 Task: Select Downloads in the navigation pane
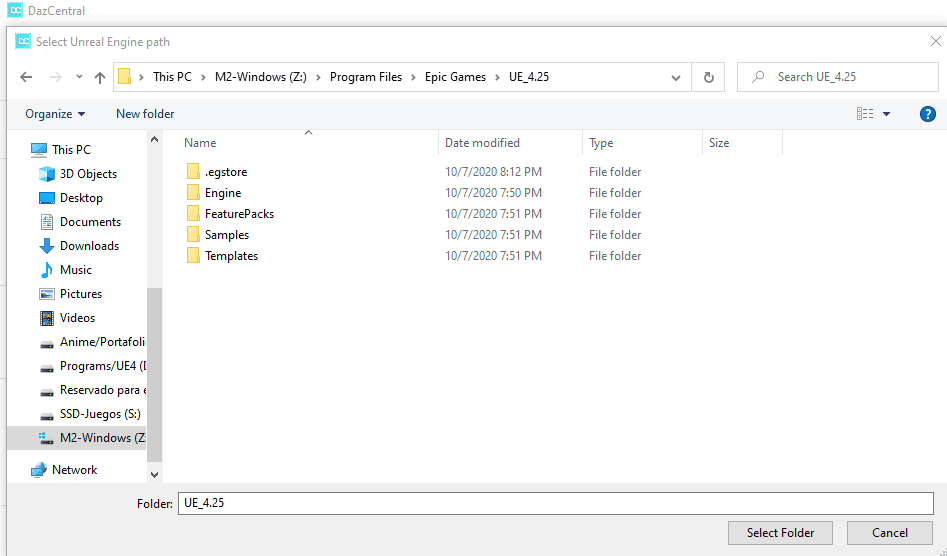click(x=89, y=246)
